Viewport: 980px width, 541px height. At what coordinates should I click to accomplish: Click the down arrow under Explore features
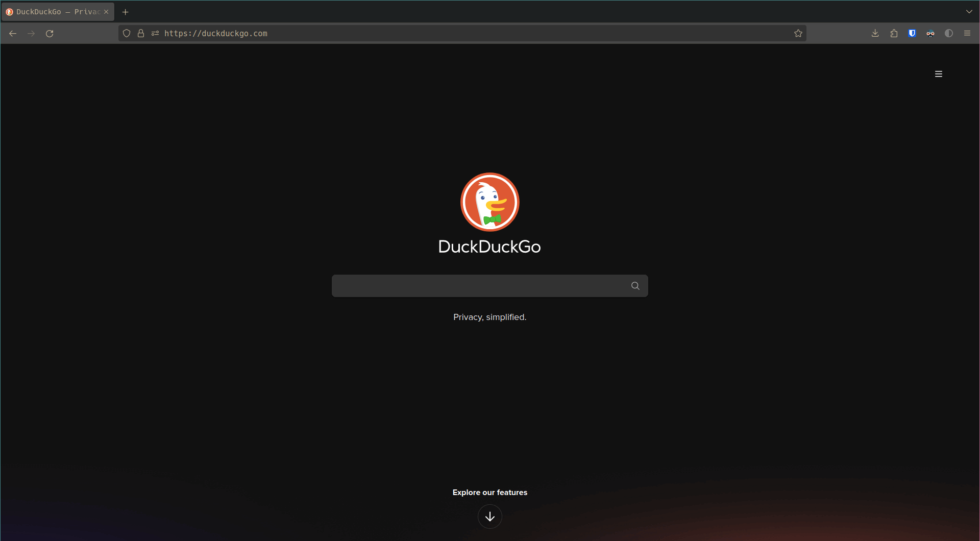coord(490,517)
